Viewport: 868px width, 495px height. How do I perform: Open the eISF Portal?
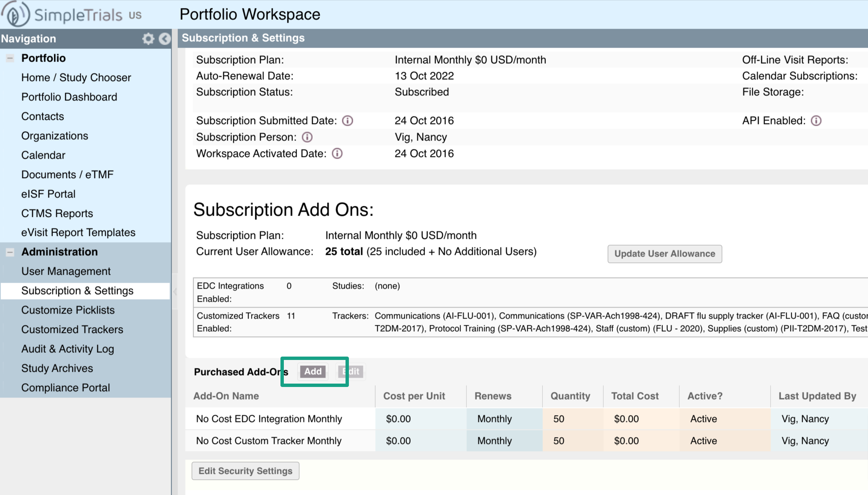click(x=49, y=194)
